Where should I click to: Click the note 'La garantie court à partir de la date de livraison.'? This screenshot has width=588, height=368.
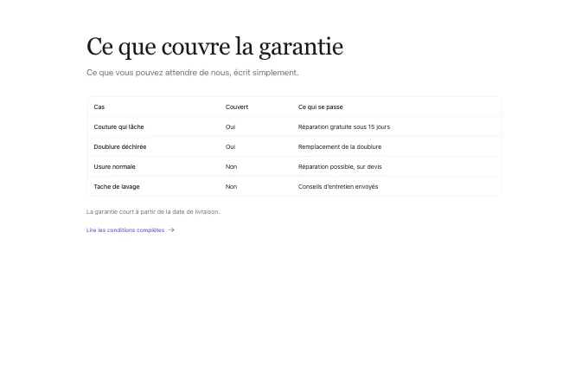click(x=153, y=212)
